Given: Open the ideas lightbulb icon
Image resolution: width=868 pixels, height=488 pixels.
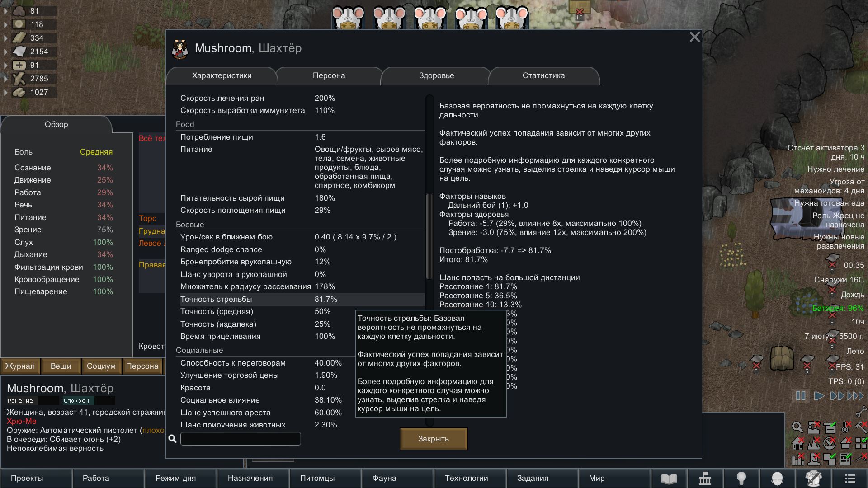Looking at the screenshot, I should (741, 478).
